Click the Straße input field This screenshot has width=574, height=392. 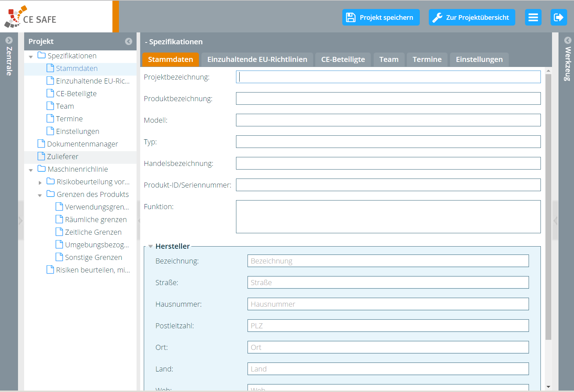(388, 282)
